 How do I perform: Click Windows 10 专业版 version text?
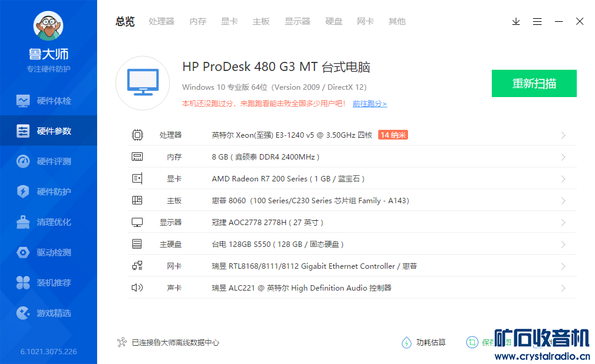tap(274, 87)
